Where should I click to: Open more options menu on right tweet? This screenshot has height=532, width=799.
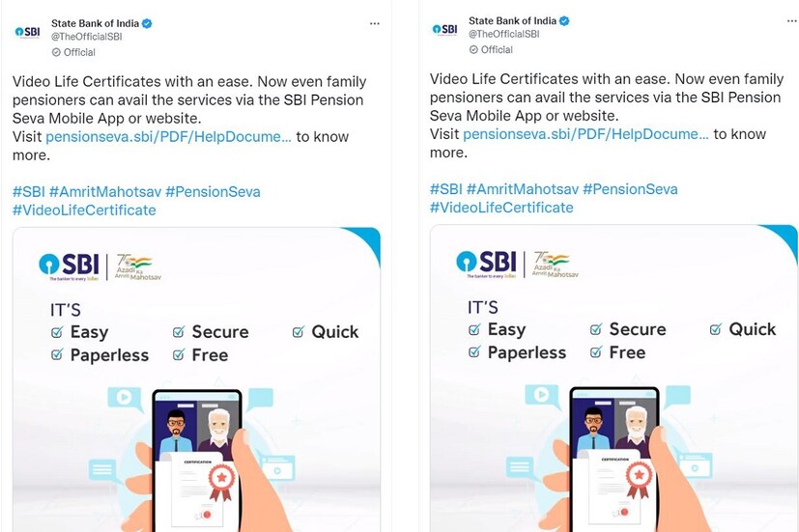[792, 21]
